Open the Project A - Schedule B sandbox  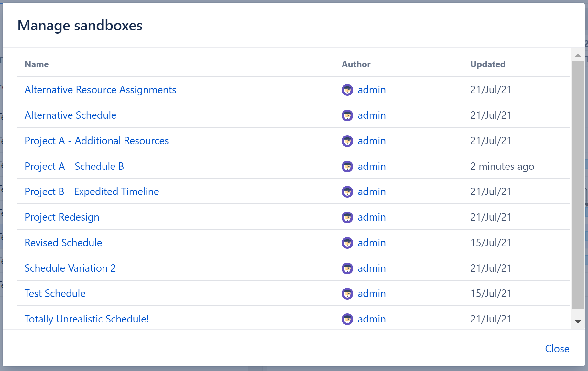point(74,166)
